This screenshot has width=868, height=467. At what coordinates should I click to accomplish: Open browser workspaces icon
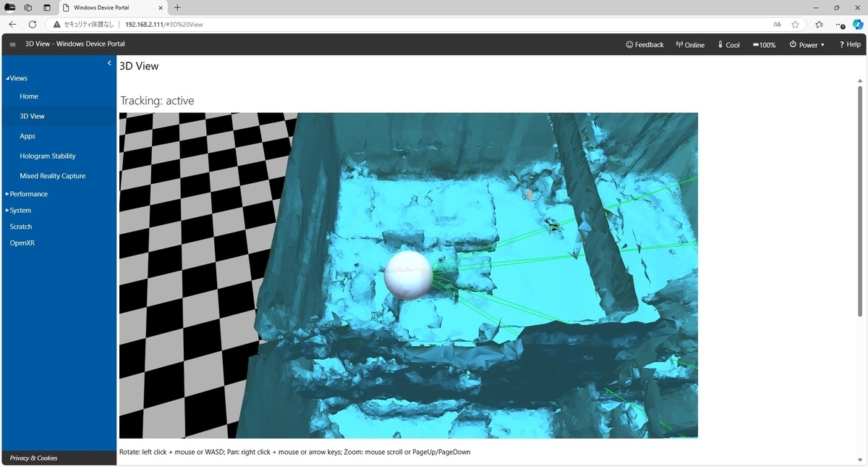tap(28, 7)
